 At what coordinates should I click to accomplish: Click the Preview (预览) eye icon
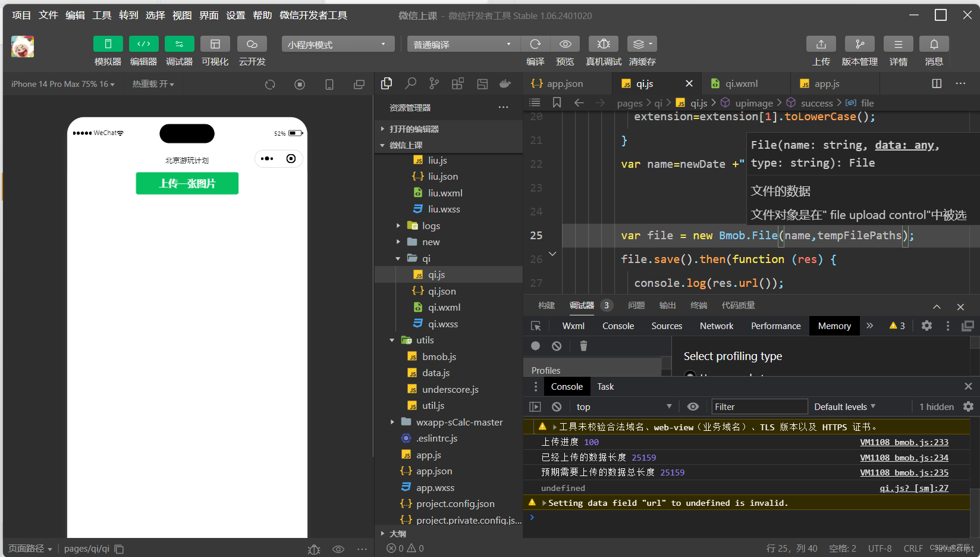565,44
